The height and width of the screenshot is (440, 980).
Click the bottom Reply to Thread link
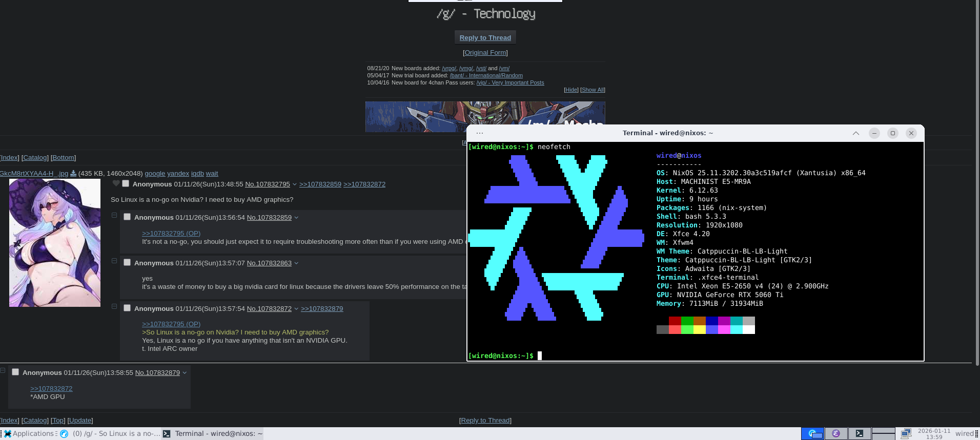click(485, 421)
